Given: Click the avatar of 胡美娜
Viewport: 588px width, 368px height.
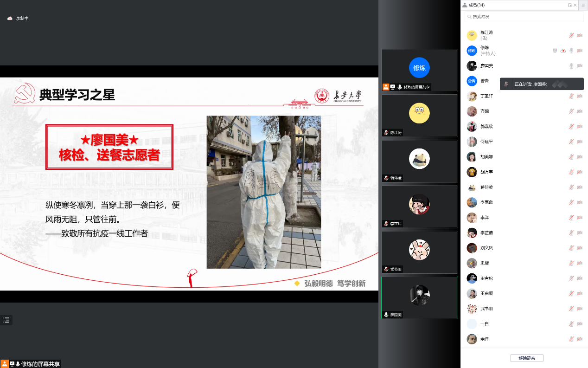Looking at the screenshot, I should pos(472,157).
